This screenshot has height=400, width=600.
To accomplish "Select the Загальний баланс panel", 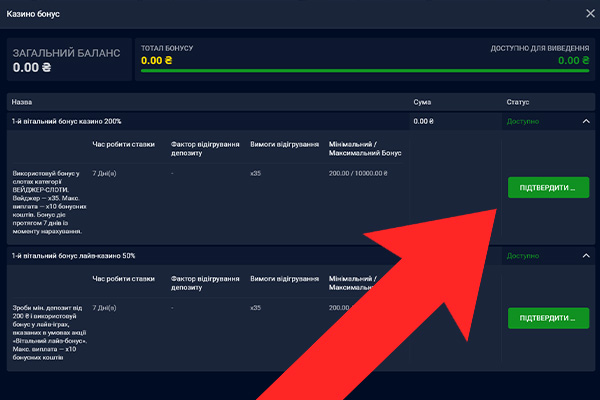I will click(x=68, y=60).
